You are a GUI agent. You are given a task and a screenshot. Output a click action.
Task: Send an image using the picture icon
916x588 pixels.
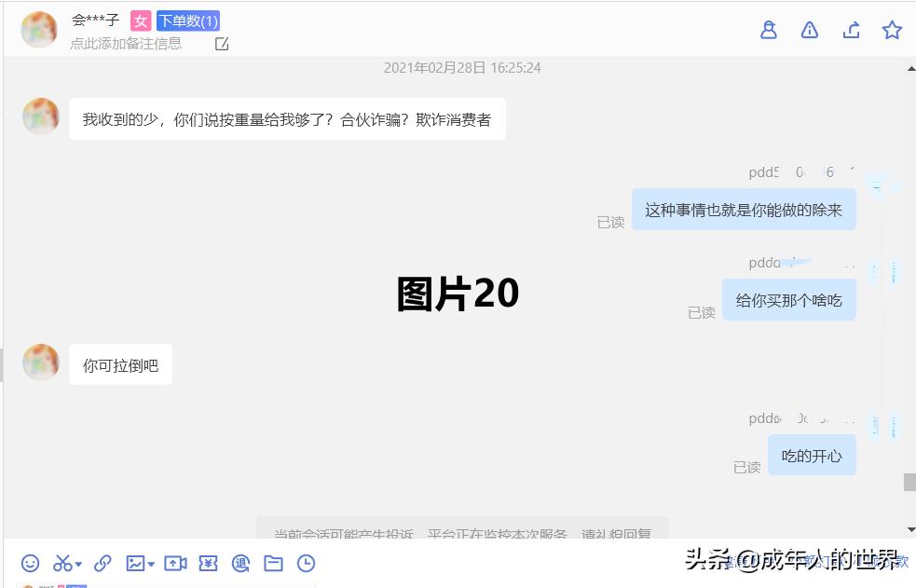pyautogui.click(x=133, y=563)
